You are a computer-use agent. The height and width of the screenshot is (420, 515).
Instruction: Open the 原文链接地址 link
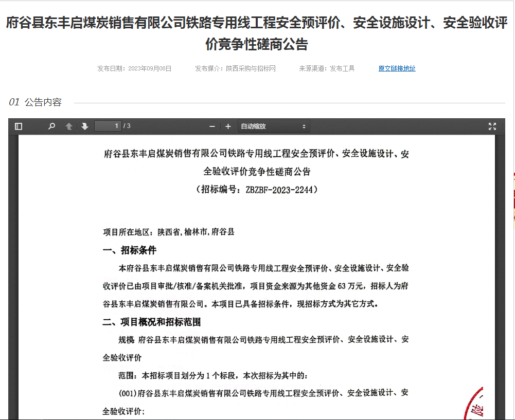coord(397,68)
